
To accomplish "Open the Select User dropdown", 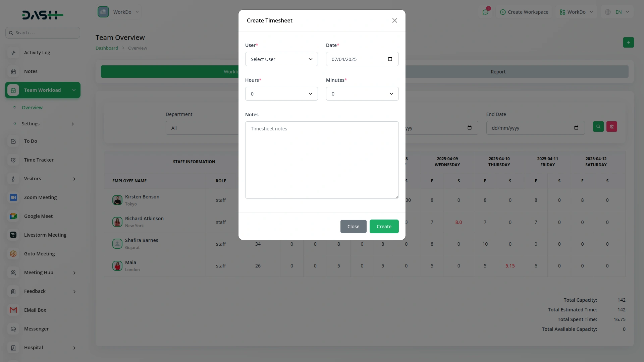I will 281,59.
